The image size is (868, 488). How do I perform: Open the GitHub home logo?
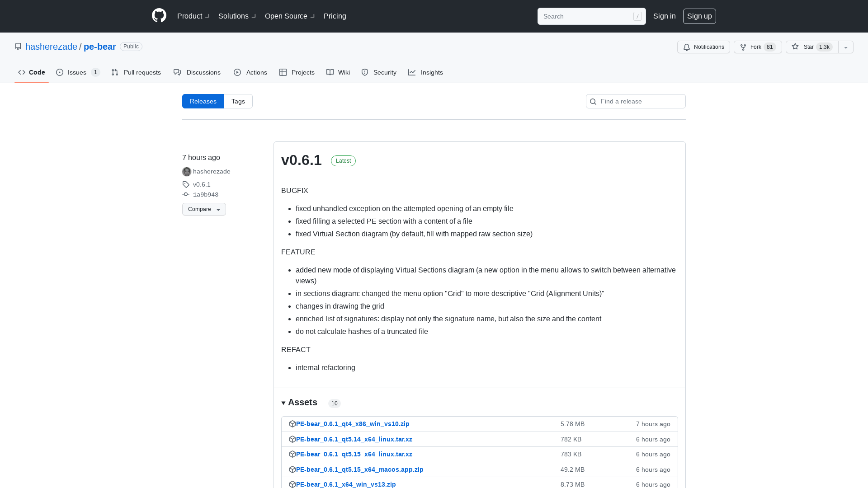point(159,16)
